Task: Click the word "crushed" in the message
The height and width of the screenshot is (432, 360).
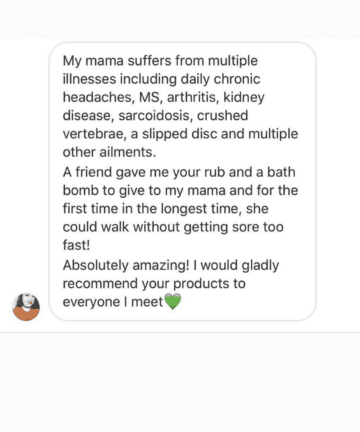Action: coord(222,116)
